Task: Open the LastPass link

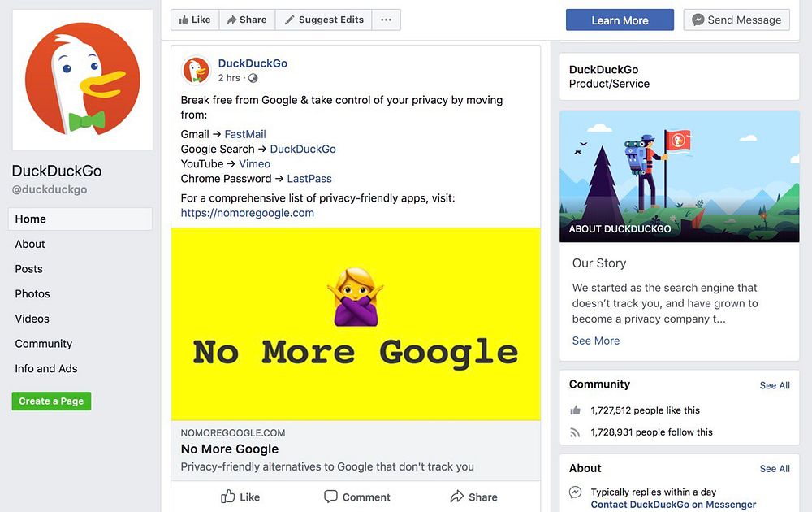Action: pyautogui.click(x=309, y=179)
